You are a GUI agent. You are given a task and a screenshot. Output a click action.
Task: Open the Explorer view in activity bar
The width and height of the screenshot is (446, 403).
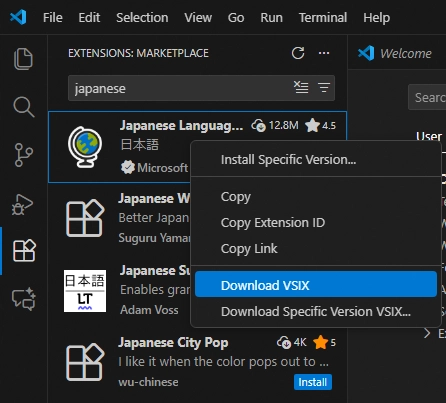(23, 59)
